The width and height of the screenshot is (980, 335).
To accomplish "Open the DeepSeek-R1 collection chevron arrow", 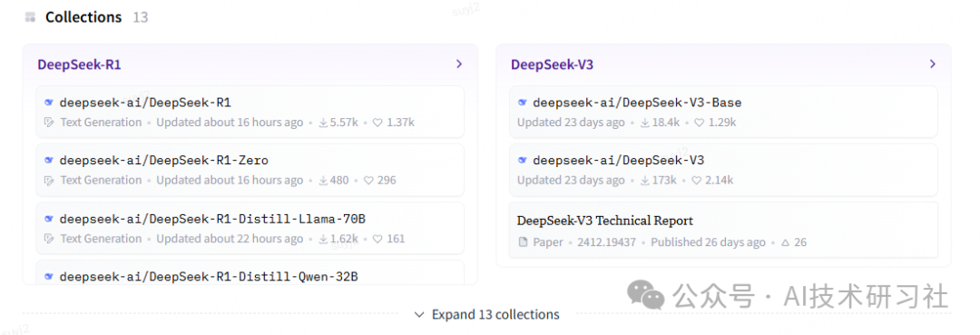I will (x=459, y=64).
